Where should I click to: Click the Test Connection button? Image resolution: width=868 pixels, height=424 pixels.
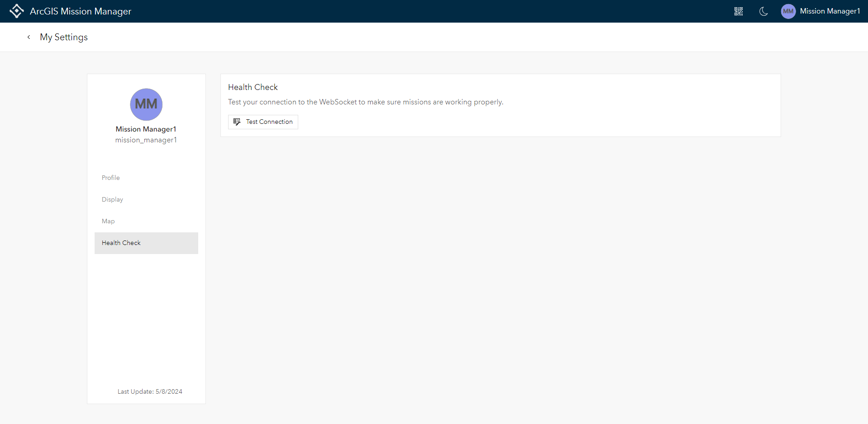pos(262,122)
